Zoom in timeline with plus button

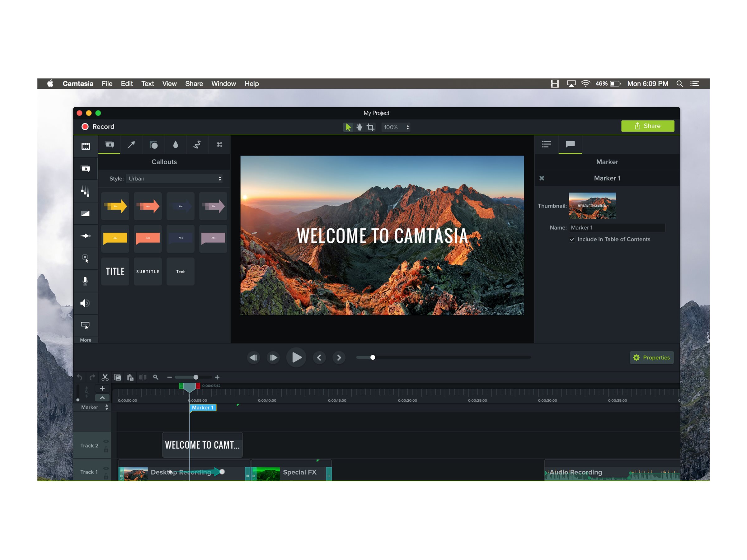pos(217,377)
